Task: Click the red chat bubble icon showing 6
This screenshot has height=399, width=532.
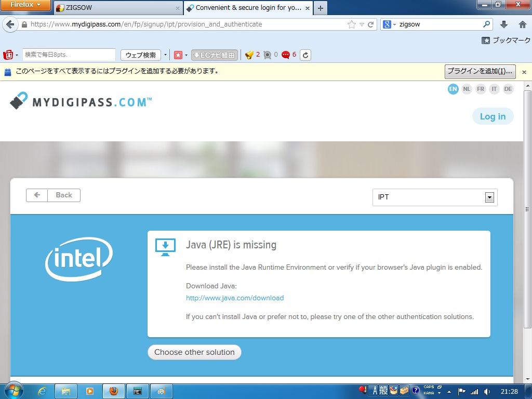Action: pos(286,55)
